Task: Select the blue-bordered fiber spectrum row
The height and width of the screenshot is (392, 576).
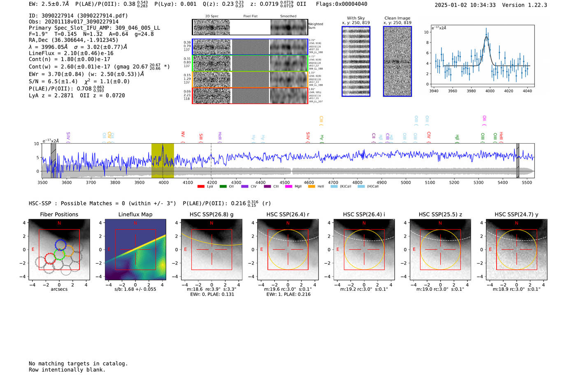Action: (x=250, y=47)
